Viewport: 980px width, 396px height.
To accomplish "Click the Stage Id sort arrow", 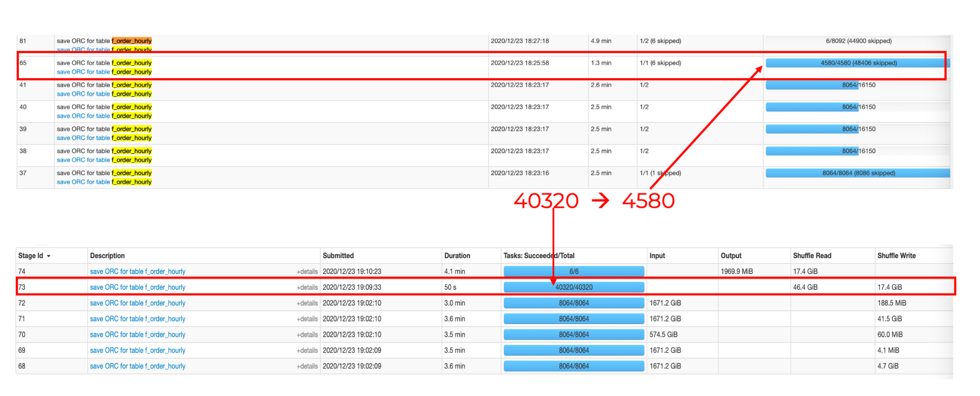I will click(48, 256).
